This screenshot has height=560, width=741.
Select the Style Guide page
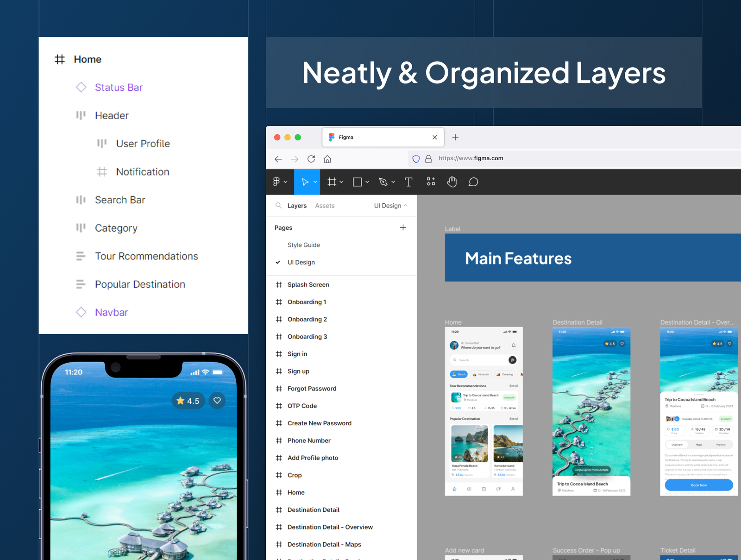pos(303,245)
